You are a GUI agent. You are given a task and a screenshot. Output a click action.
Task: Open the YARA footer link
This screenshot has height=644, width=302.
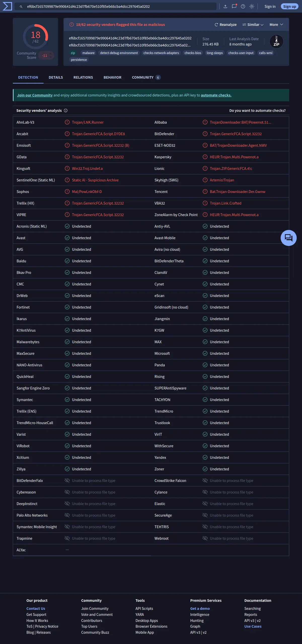click(140, 615)
